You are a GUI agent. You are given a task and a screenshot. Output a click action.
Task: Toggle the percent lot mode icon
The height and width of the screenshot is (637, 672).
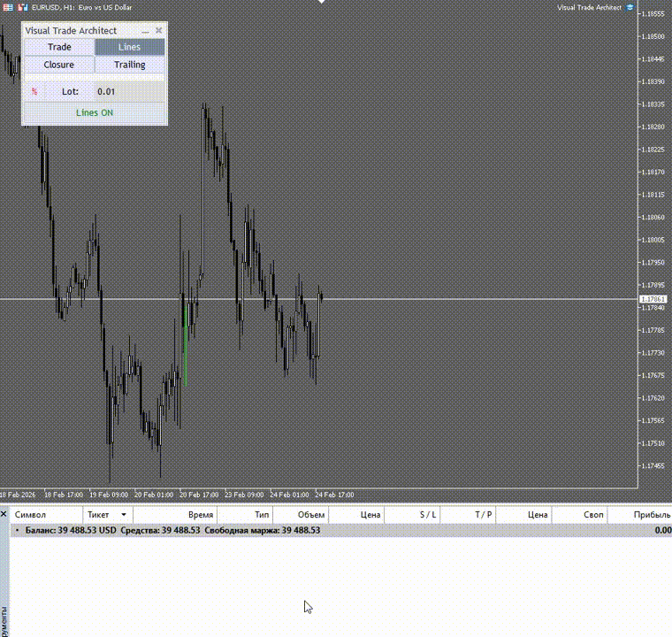click(x=34, y=91)
